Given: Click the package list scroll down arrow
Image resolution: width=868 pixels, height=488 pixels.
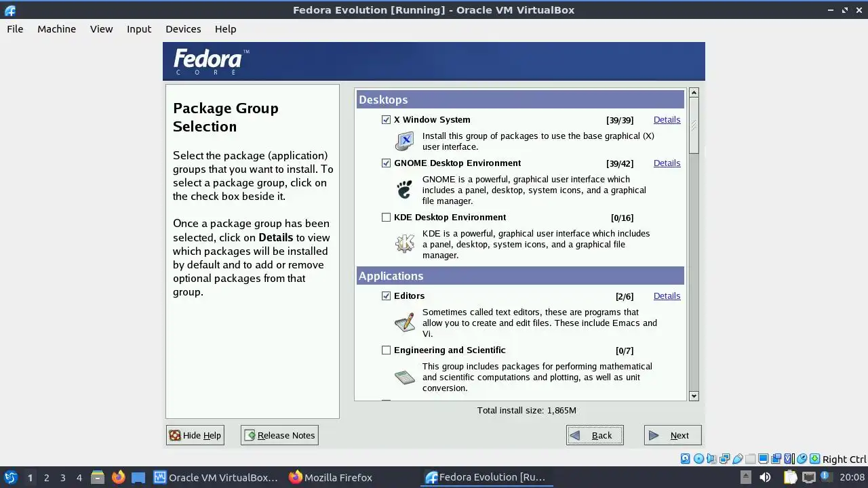Looking at the screenshot, I should coord(694,396).
